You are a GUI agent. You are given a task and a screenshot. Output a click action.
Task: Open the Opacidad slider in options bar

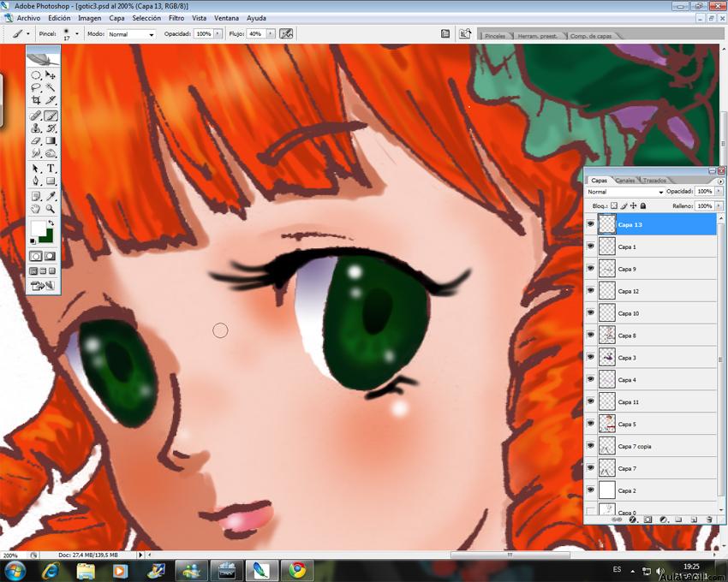tap(218, 34)
